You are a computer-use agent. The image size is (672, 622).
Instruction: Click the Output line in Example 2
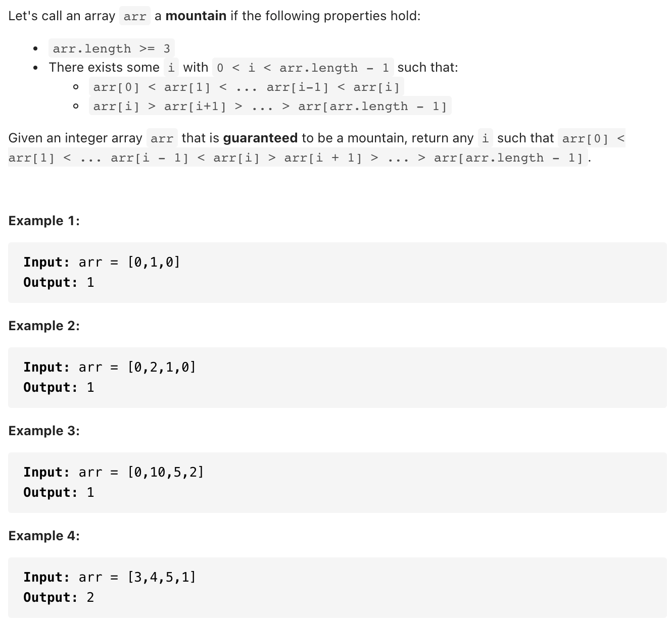(59, 387)
